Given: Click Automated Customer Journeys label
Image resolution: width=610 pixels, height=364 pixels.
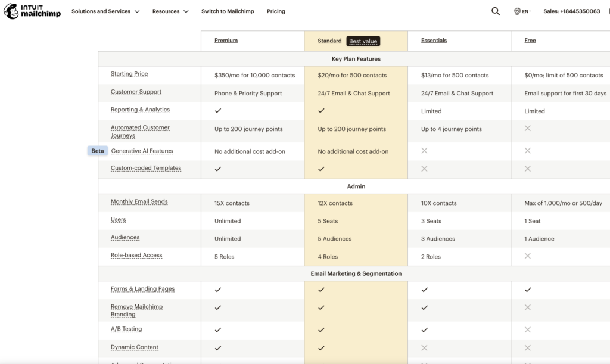Looking at the screenshot, I should coord(140,132).
